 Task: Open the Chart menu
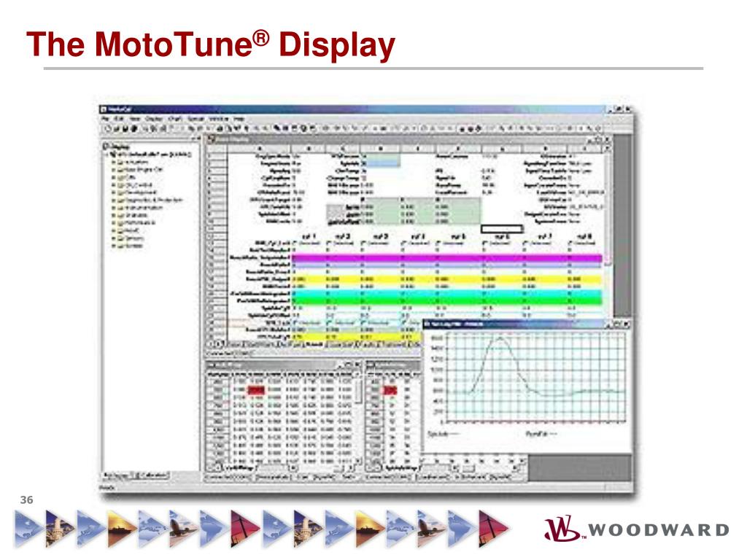[x=175, y=119]
